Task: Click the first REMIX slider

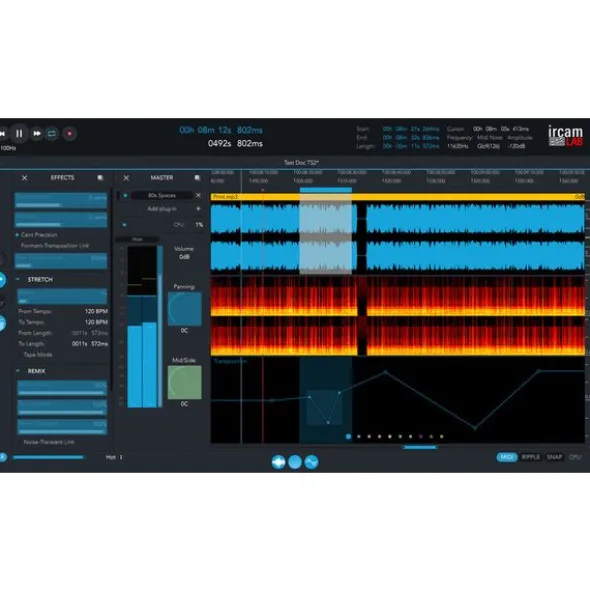Action: (x=62, y=388)
